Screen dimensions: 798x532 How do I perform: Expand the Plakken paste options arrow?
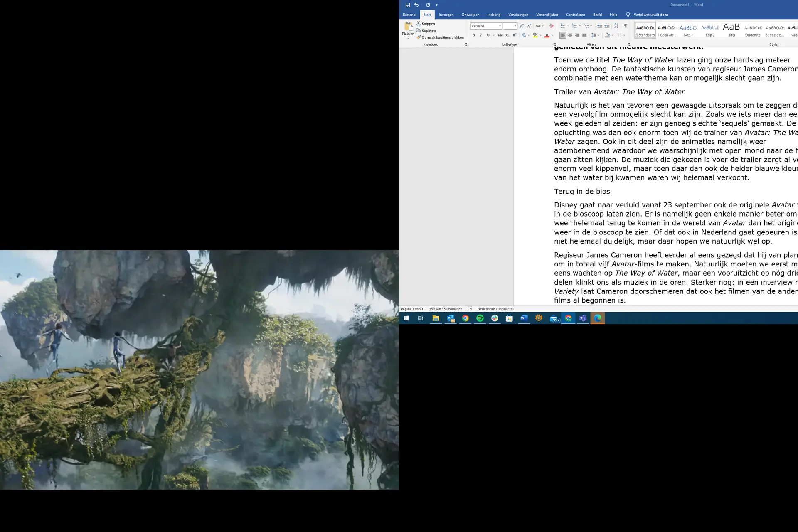click(x=408, y=38)
